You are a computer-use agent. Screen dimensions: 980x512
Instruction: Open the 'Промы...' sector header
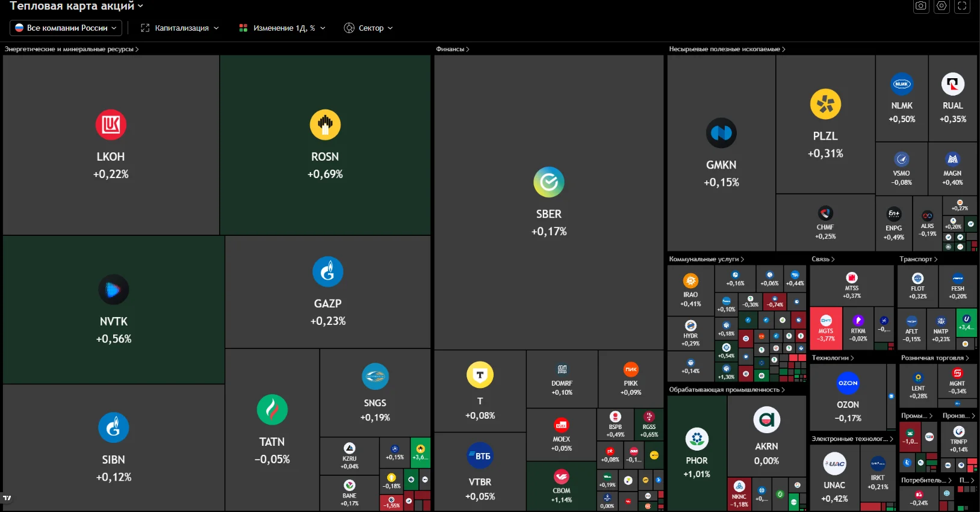(x=917, y=416)
